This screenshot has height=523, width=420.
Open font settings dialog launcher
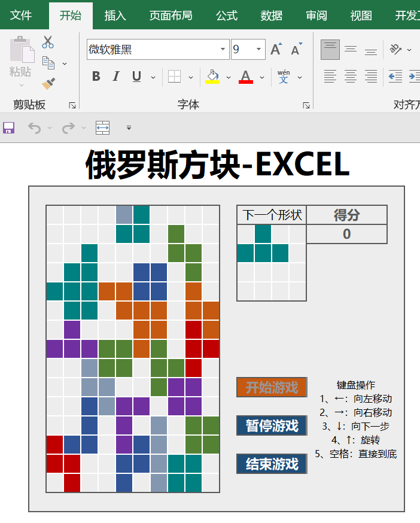coord(306,106)
